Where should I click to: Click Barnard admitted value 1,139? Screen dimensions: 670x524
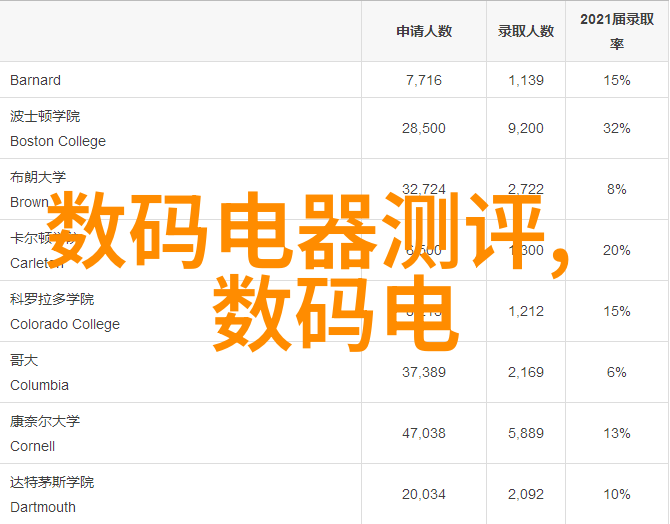pos(526,80)
